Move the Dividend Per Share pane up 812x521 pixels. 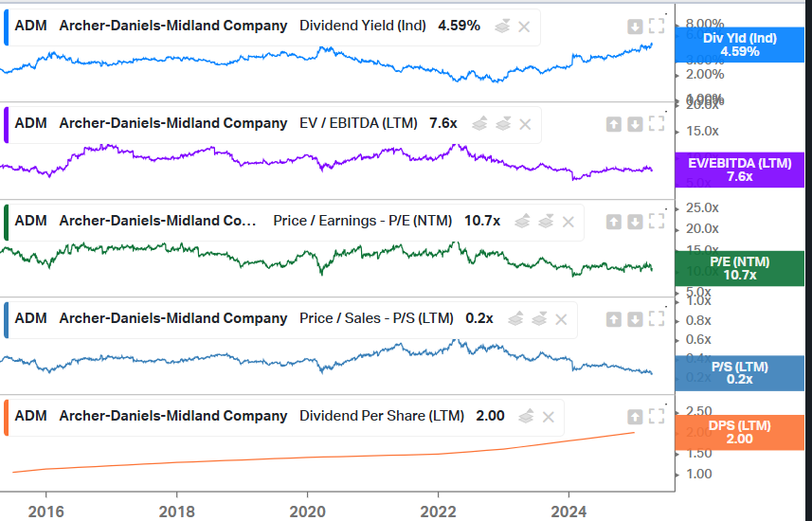tap(635, 417)
